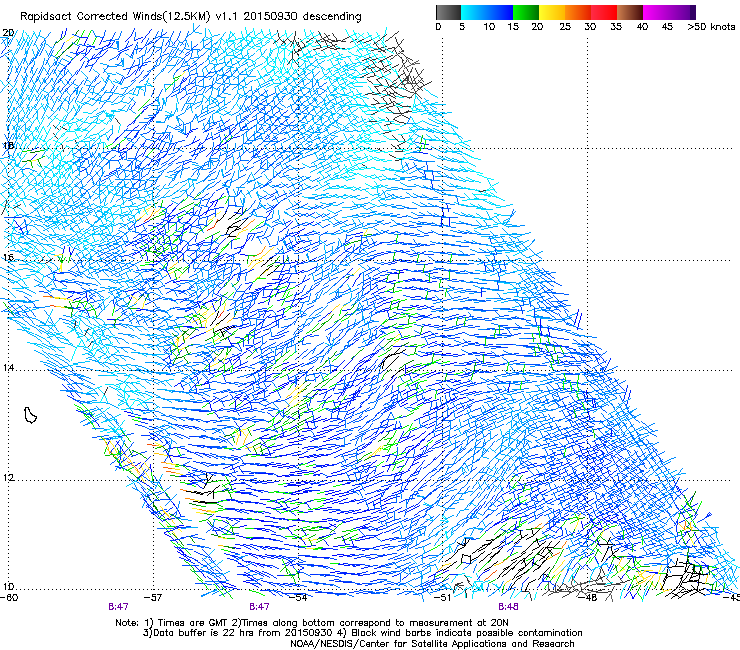The height and width of the screenshot is (650, 740).
Task: Click the latitude axis label "16"
Action: point(8,258)
